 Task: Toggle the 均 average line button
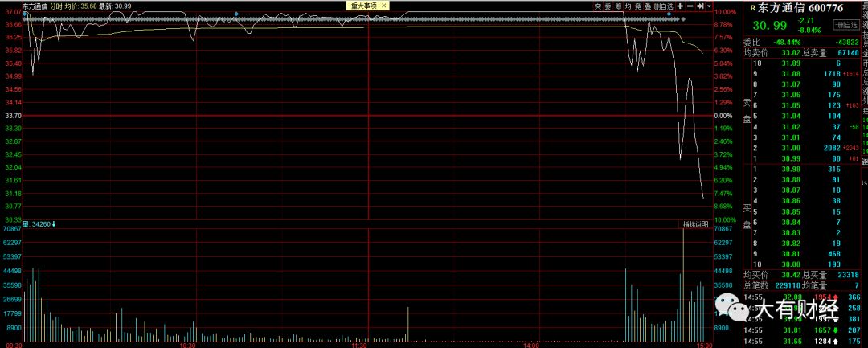point(628,6)
